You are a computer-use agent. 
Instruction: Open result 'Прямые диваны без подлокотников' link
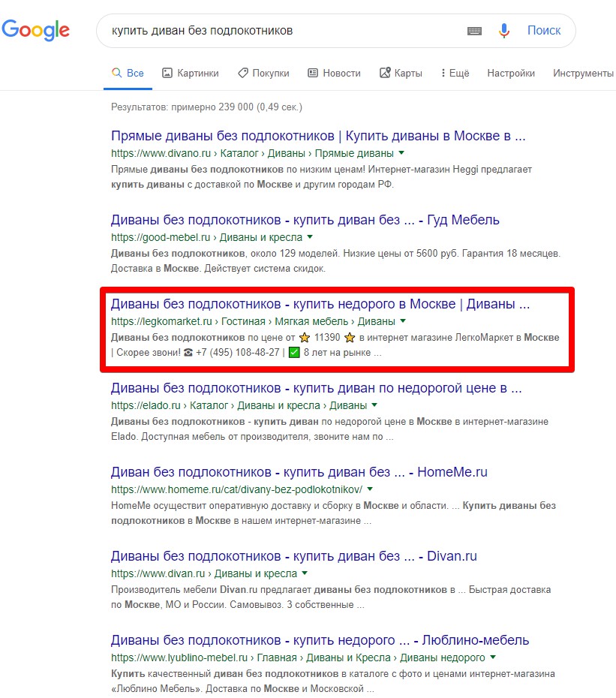(x=318, y=136)
